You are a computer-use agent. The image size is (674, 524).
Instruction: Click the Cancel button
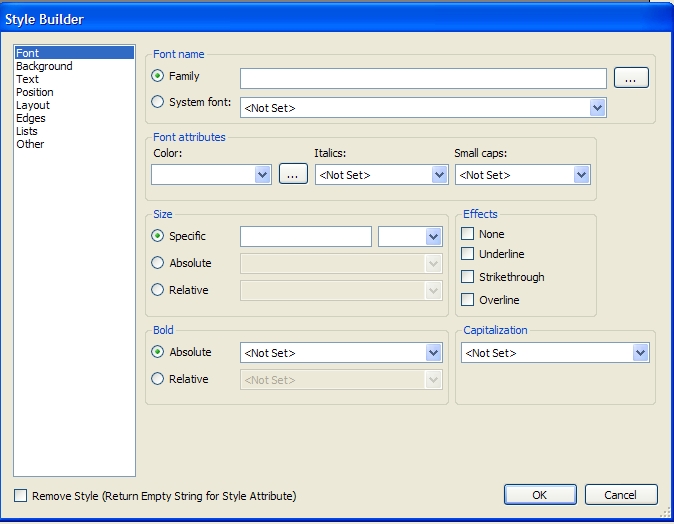pos(620,495)
